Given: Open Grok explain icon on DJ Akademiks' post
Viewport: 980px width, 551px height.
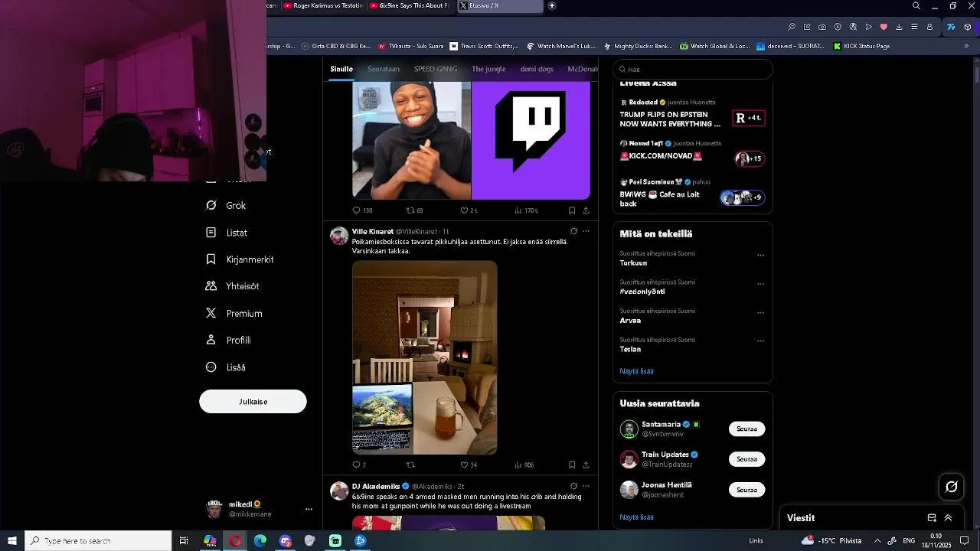Looking at the screenshot, I should pos(573,486).
